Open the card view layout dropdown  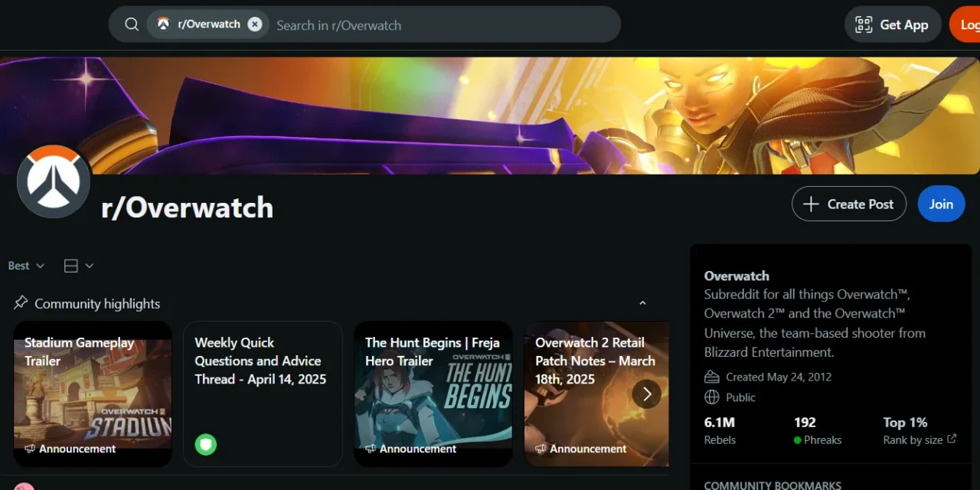[x=79, y=266]
